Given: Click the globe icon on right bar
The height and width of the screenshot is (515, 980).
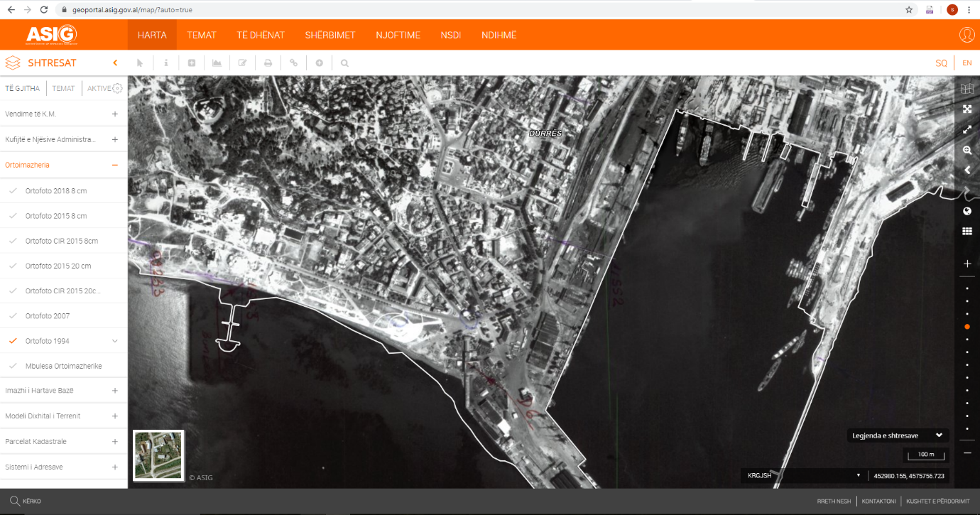Looking at the screenshot, I should [967, 211].
